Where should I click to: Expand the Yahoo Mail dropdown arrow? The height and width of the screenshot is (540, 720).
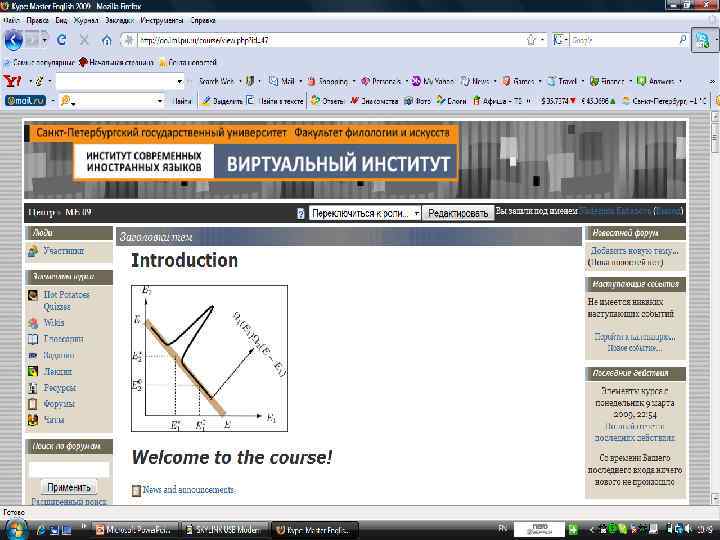[300, 82]
